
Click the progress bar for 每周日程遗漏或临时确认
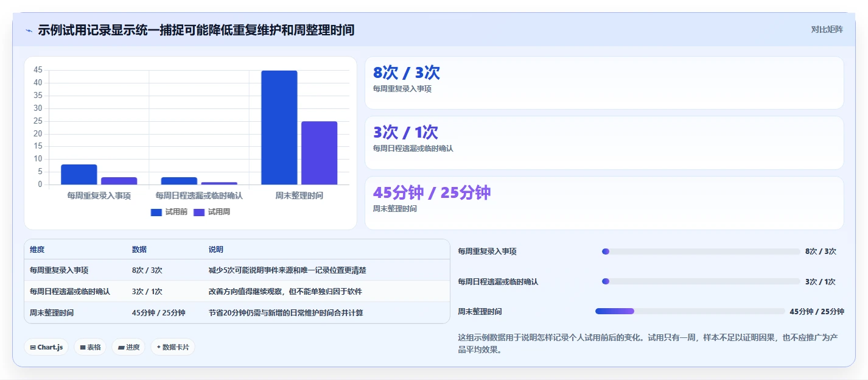point(701,281)
